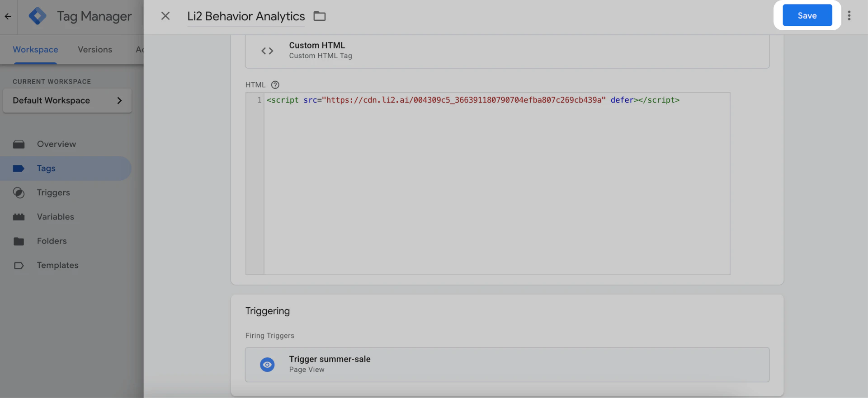
Task: Click the back arrow in Tag Manager header
Action: click(x=8, y=16)
